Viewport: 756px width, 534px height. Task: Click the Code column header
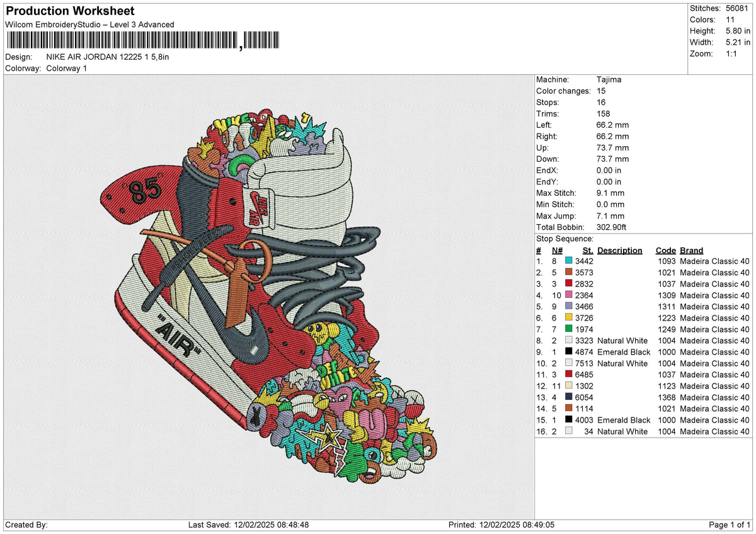point(665,250)
